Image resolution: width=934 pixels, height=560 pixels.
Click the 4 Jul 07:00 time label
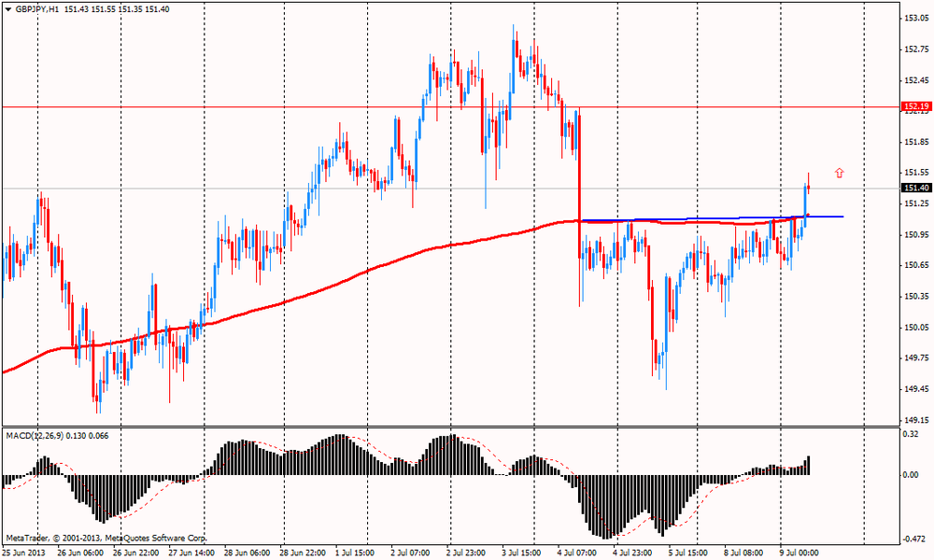577,553
